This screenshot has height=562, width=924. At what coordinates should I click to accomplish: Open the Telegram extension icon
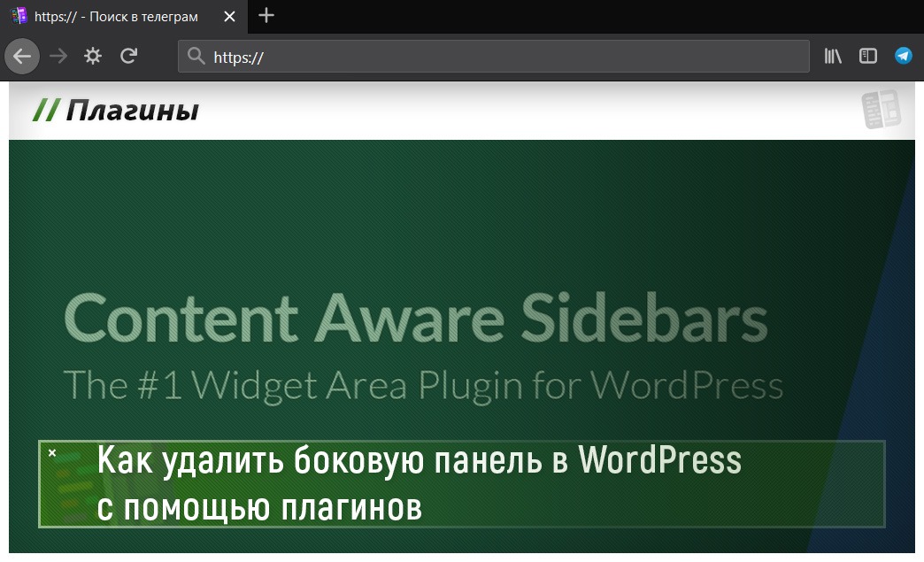904,56
